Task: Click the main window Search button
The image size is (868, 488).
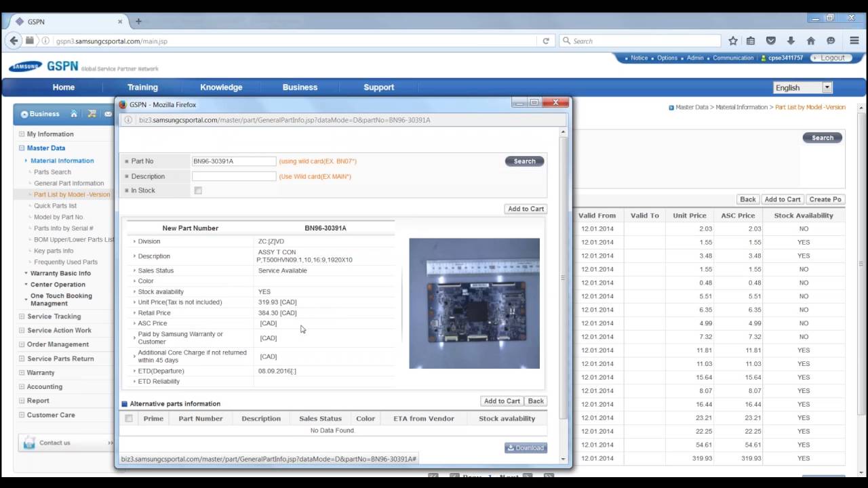Action: (x=823, y=138)
